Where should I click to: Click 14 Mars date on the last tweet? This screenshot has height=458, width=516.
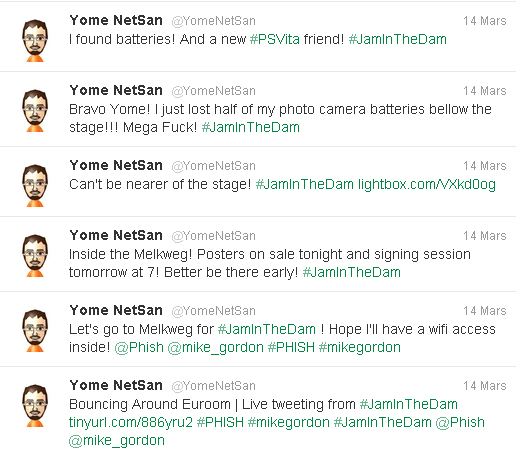[485, 386]
